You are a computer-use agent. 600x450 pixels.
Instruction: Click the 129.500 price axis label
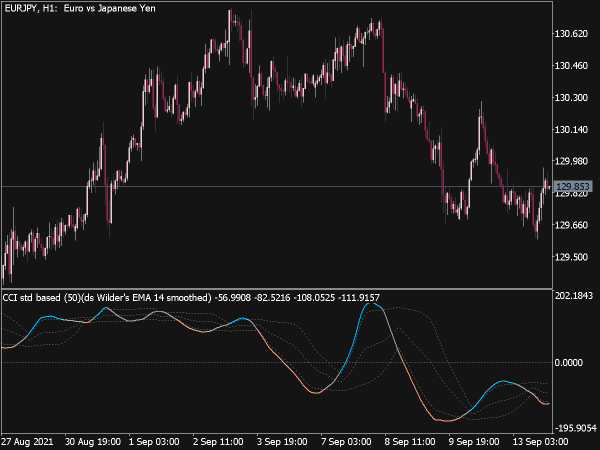tap(571, 257)
